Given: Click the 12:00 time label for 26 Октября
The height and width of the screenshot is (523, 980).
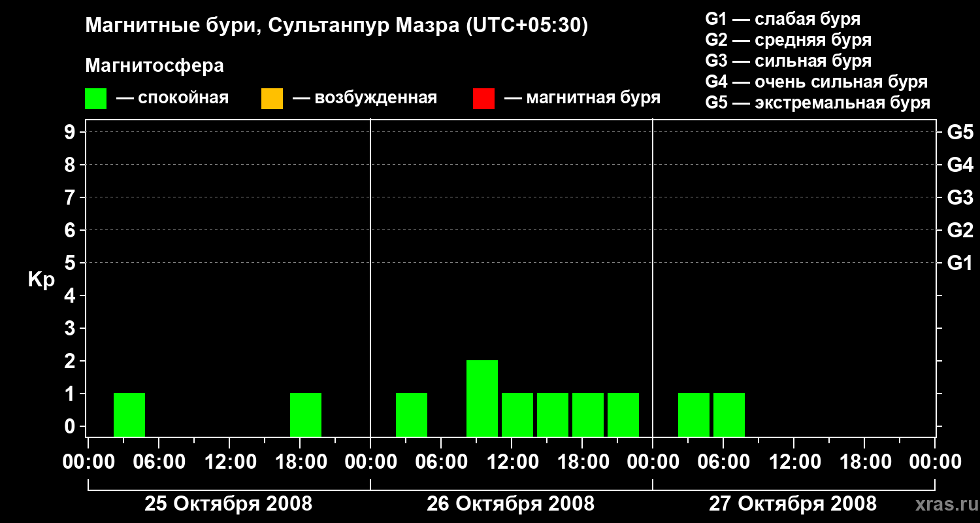Looking at the screenshot, I should (512, 462).
